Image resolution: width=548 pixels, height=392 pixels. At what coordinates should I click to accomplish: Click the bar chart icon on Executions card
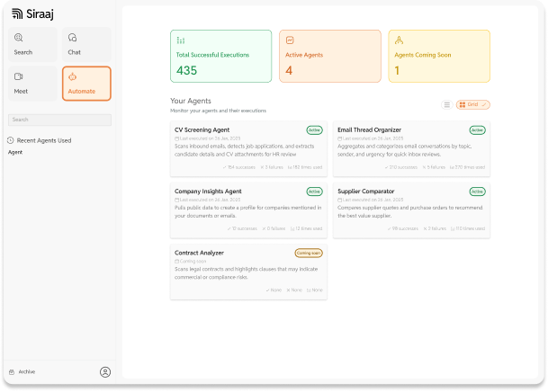point(181,40)
